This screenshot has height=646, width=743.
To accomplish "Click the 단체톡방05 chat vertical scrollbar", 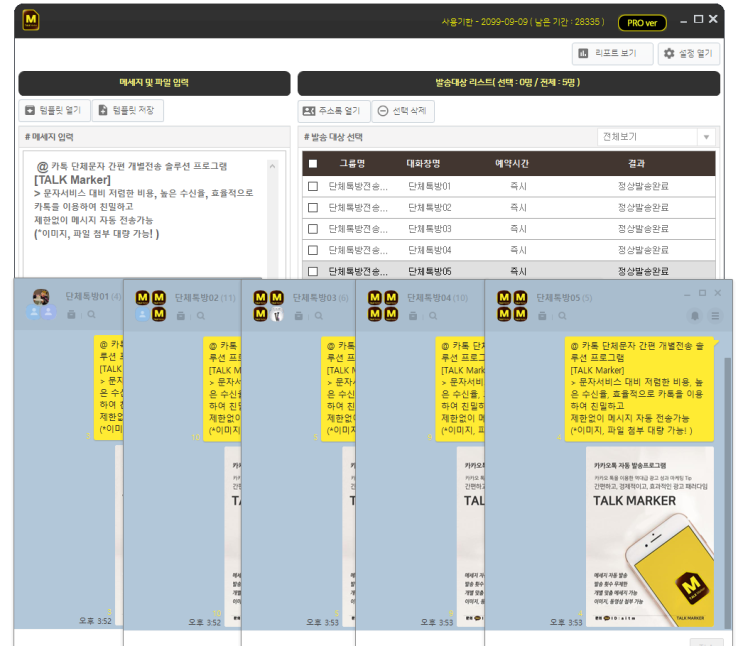I will [x=727, y=493].
